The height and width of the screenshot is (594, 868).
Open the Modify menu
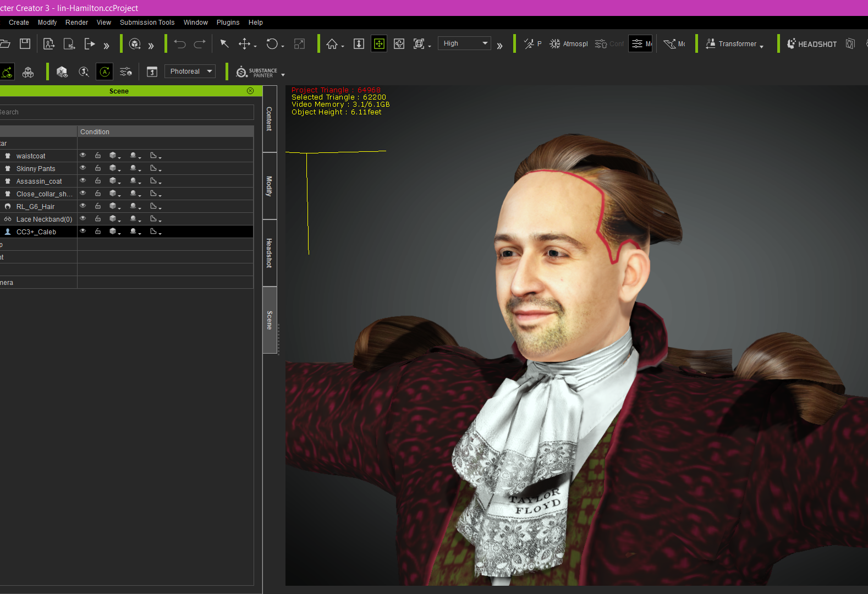[47, 23]
